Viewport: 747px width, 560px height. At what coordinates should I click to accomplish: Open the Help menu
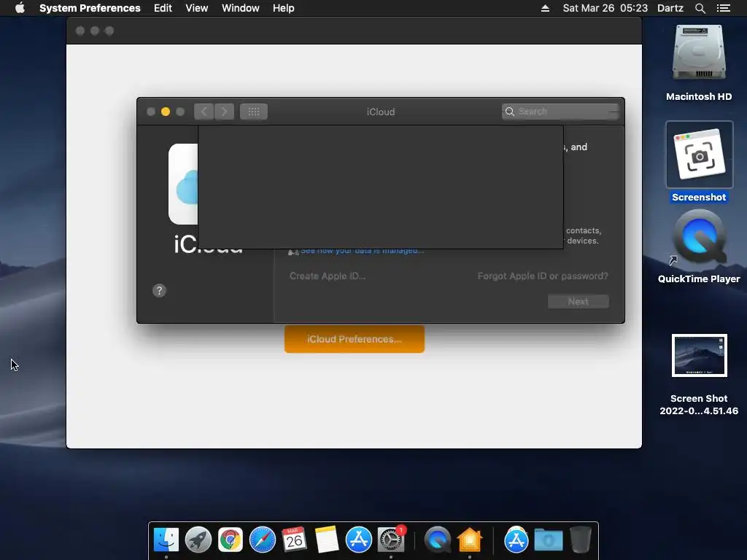(284, 8)
